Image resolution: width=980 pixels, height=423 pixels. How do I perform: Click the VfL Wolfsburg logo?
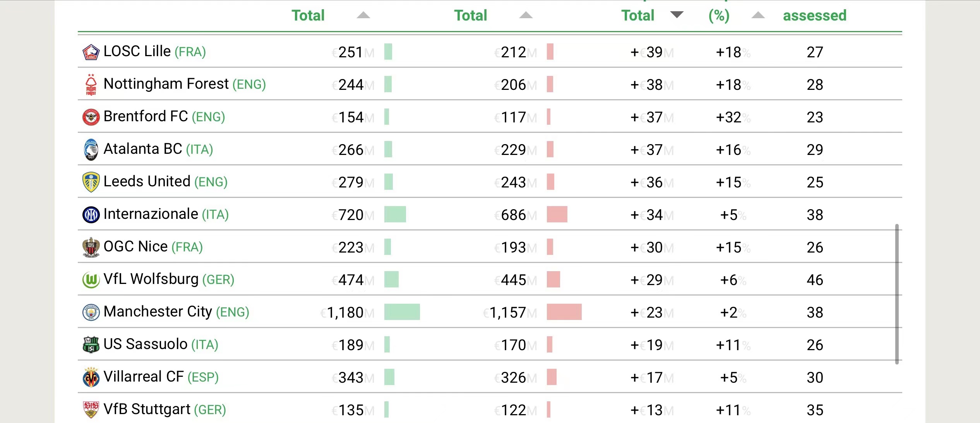pos(91,280)
